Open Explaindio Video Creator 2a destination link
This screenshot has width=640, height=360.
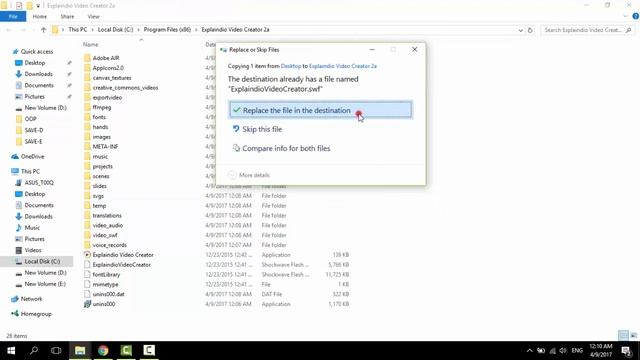[x=343, y=66]
